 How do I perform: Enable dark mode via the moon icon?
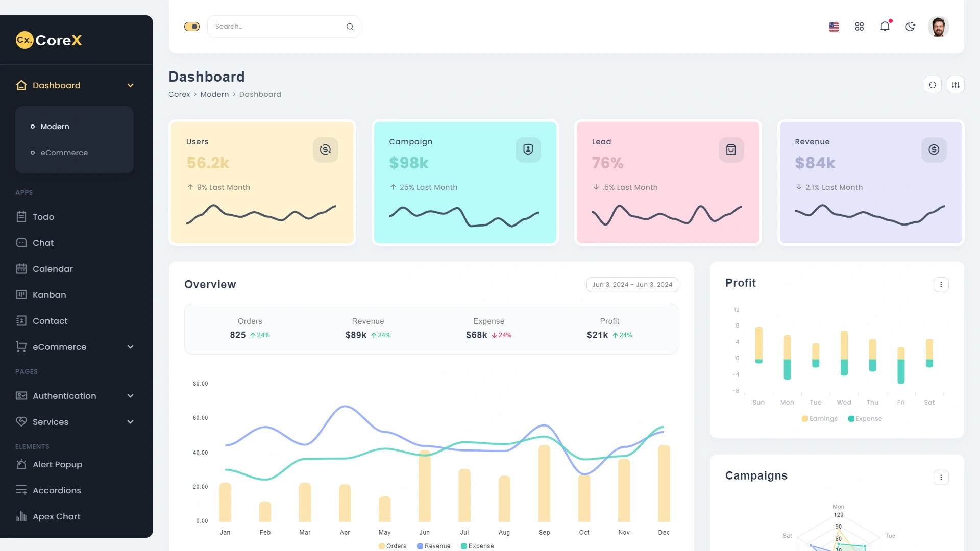tap(911, 26)
